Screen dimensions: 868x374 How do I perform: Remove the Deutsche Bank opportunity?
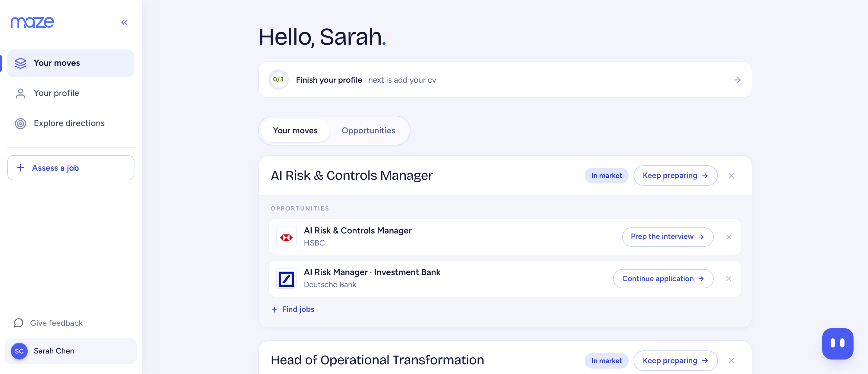728,279
